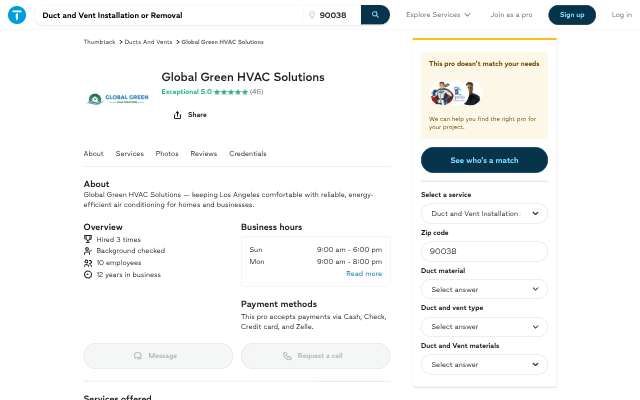The height and width of the screenshot is (400, 640).
Task: Click the search magnifier button
Action: [x=375, y=15]
